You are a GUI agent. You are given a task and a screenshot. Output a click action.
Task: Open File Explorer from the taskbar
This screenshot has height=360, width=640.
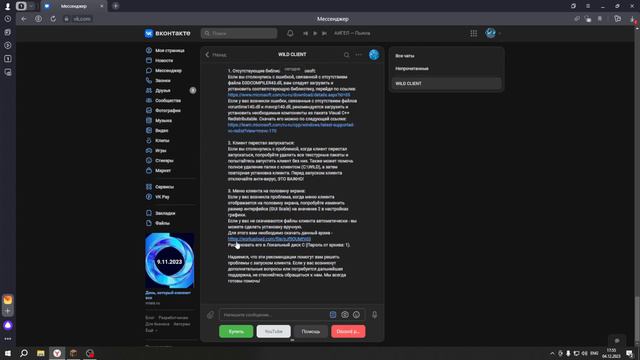tap(40, 353)
